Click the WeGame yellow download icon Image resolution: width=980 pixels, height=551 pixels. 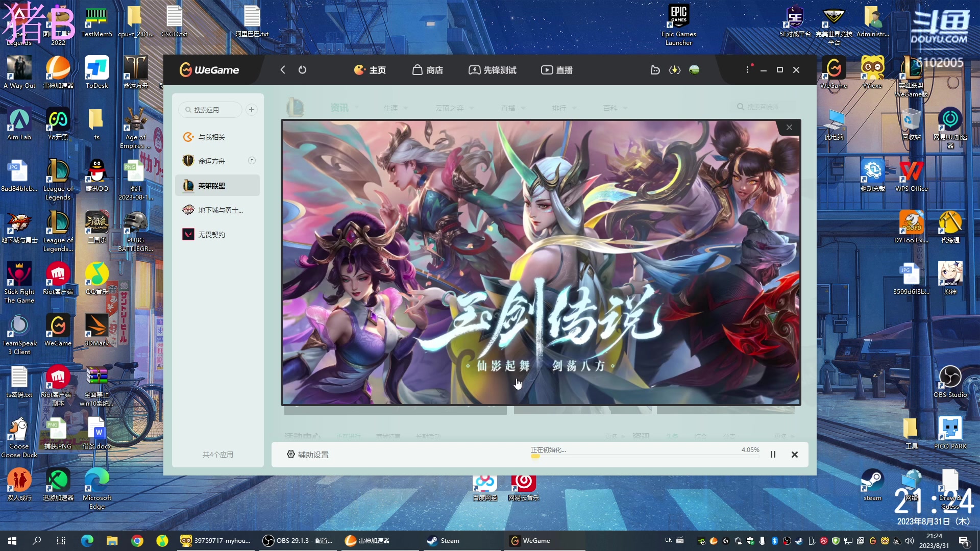click(675, 70)
